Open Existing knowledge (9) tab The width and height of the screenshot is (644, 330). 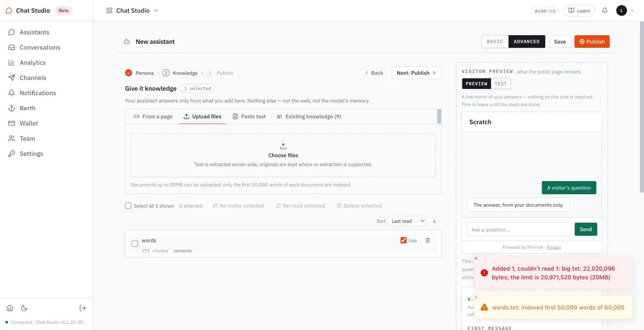[x=309, y=117]
